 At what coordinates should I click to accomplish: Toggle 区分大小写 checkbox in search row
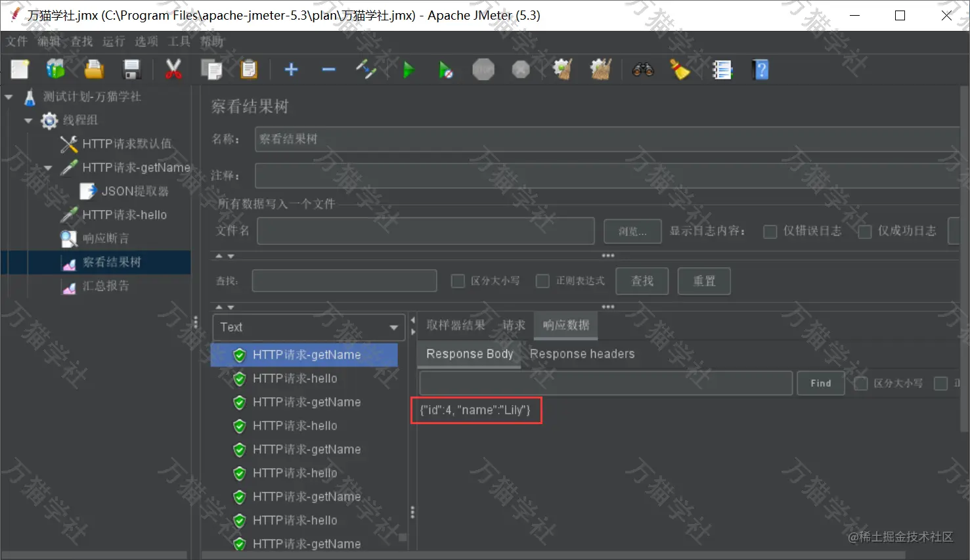(x=458, y=281)
